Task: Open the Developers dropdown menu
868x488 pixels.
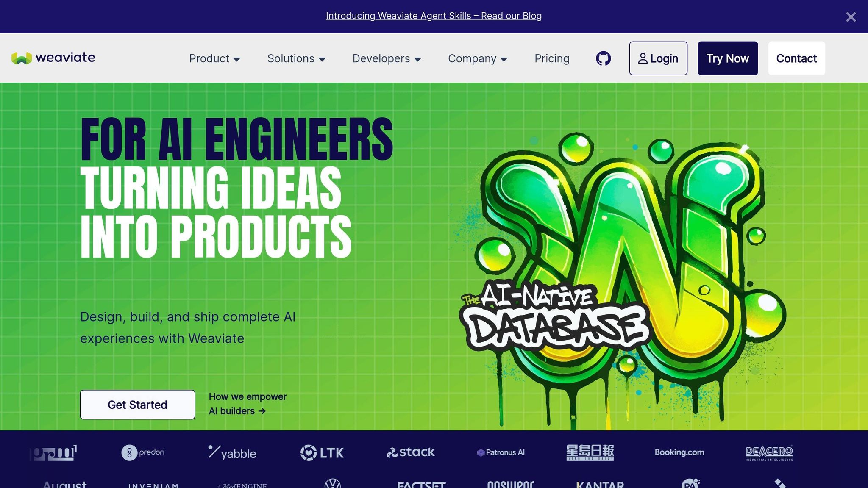Action: [x=387, y=58]
